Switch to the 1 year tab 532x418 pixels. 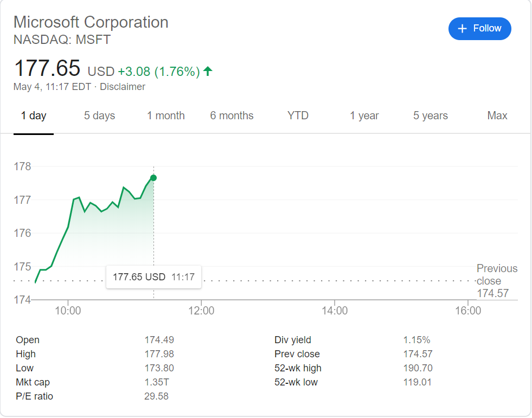coord(364,115)
